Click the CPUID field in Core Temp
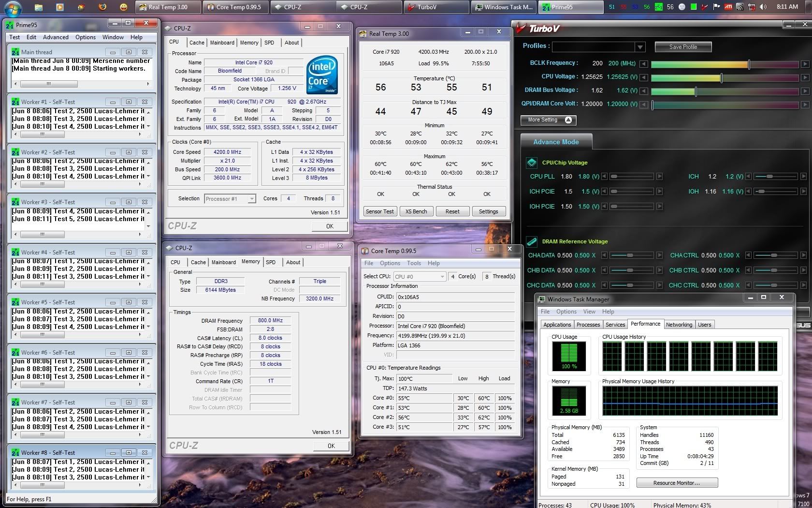Viewport: 812px width, 508px height. pos(455,297)
